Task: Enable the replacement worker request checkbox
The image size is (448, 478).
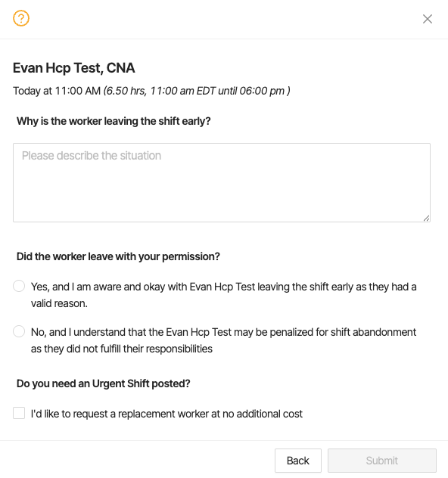Action: pyautogui.click(x=19, y=413)
